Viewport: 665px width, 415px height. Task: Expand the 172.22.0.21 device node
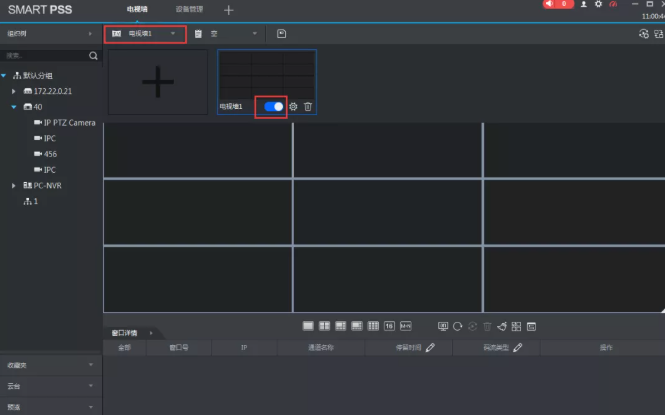pyautogui.click(x=14, y=91)
